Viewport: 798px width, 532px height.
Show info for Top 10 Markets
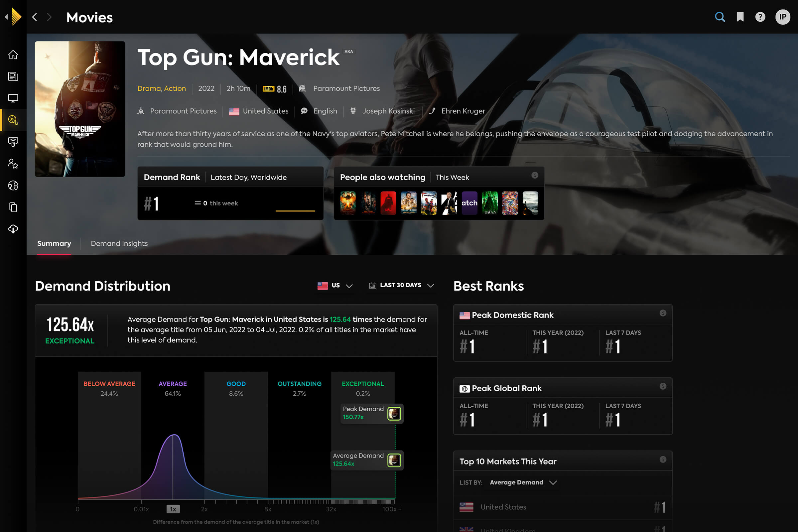coord(663,460)
